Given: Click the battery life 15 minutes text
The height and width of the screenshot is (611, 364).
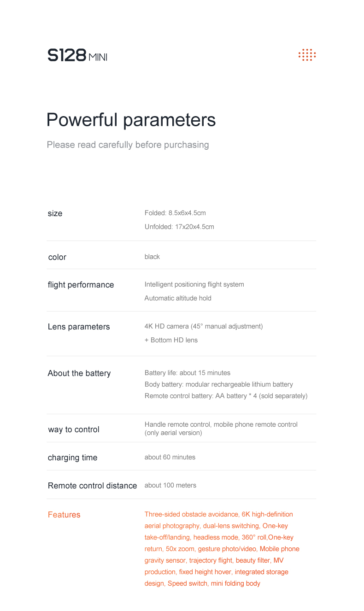Looking at the screenshot, I should coord(188,373).
